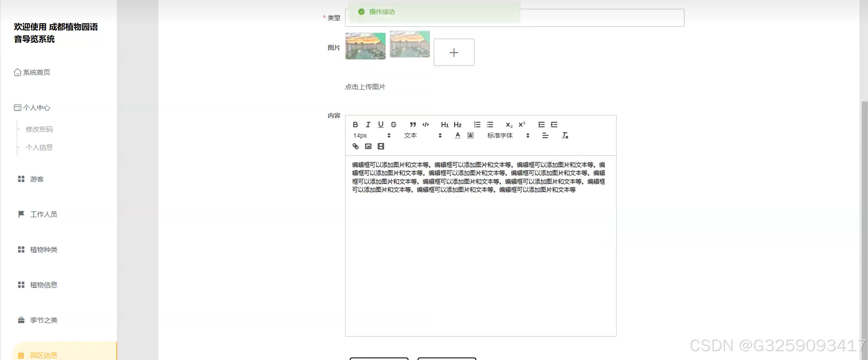The height and width of the screenshot is (360, 868).
Task: Create an ordered list
Action: click(477, 125)
